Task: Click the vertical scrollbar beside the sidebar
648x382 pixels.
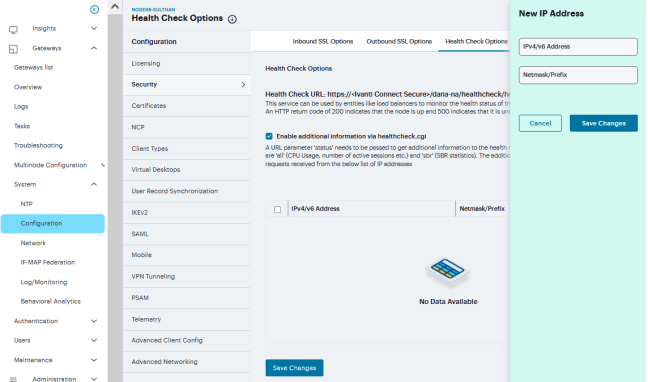Action: pyautogui.click(x=115, y=198)
